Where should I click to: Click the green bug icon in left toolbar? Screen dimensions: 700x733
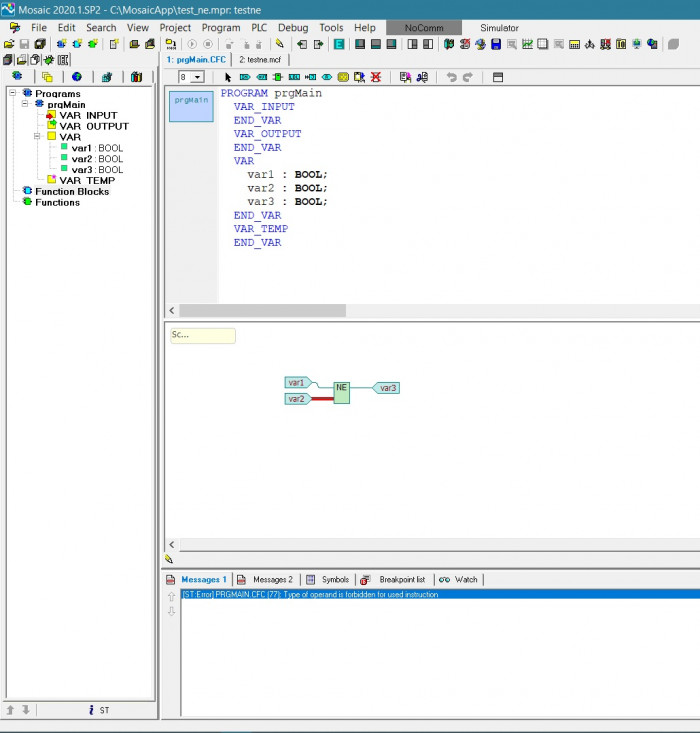(x=48, y=60)
